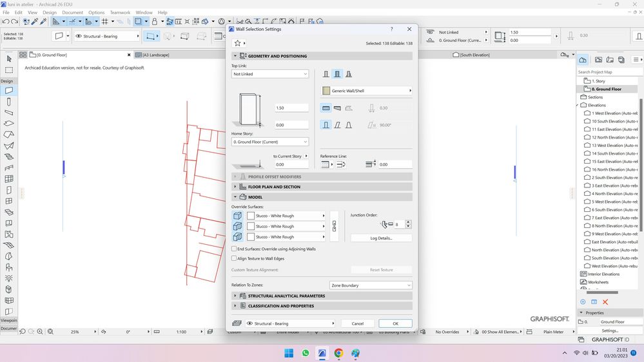Open the Favorites star in wall settings

point(238,43)
